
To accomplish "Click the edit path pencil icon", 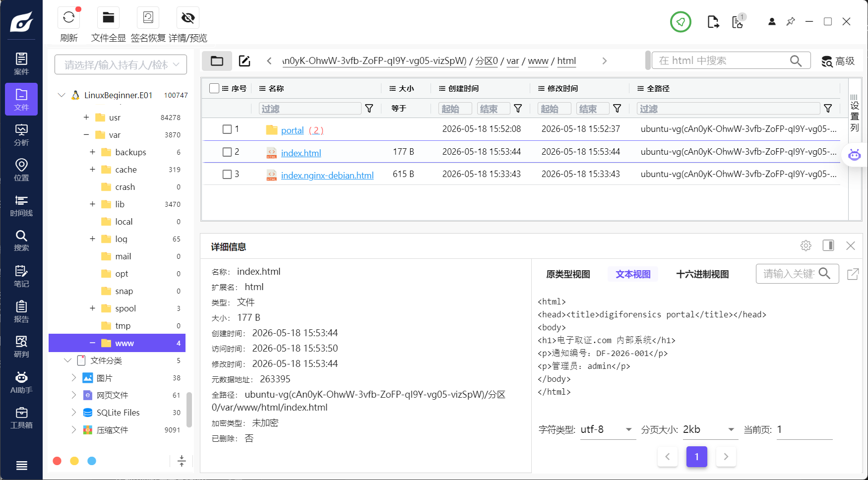I will tap(245, 61).
